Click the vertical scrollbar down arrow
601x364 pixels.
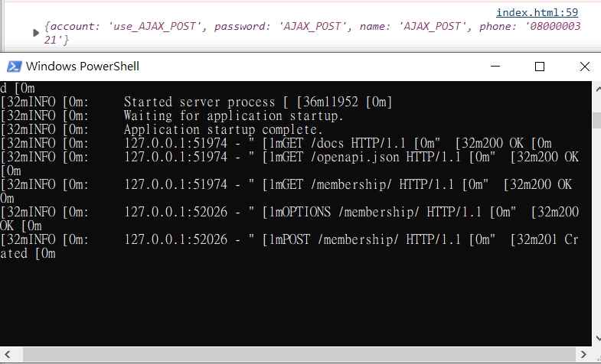[597, 339]
